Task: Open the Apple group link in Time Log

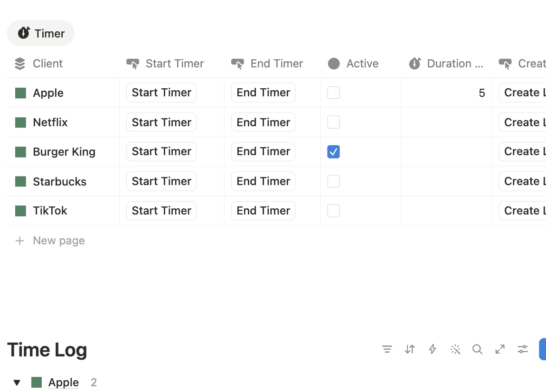Action: pos(63,382)
